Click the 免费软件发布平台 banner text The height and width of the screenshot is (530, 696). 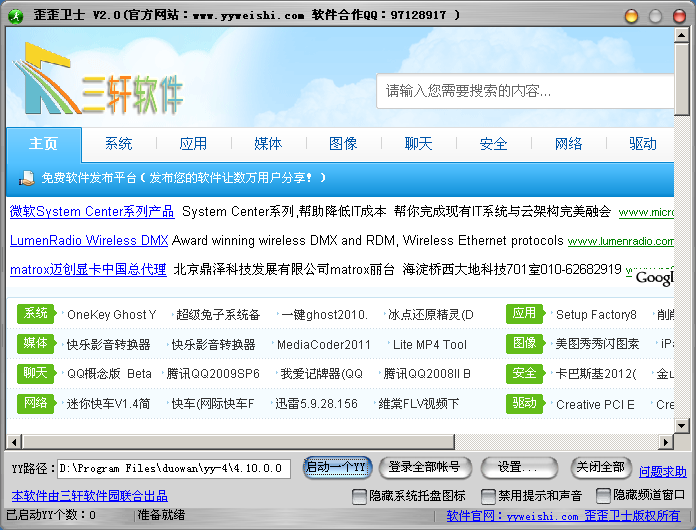click(183, 178)
